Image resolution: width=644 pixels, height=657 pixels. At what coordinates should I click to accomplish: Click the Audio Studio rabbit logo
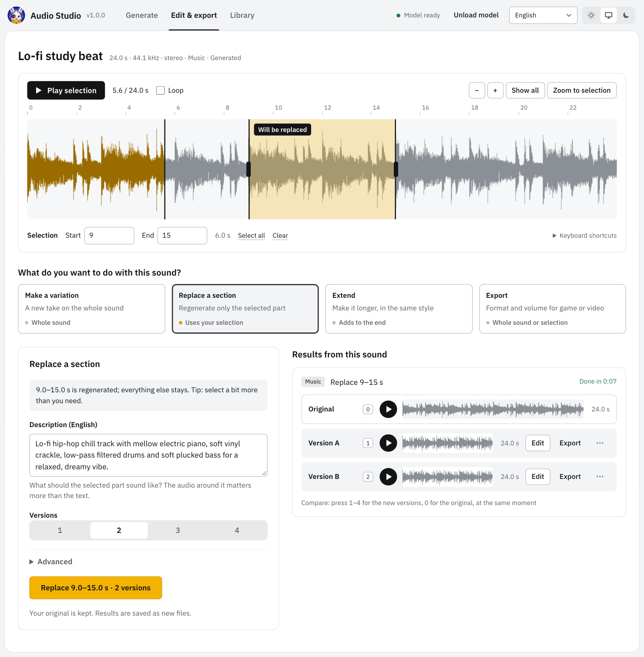click(x=16, y=15)
